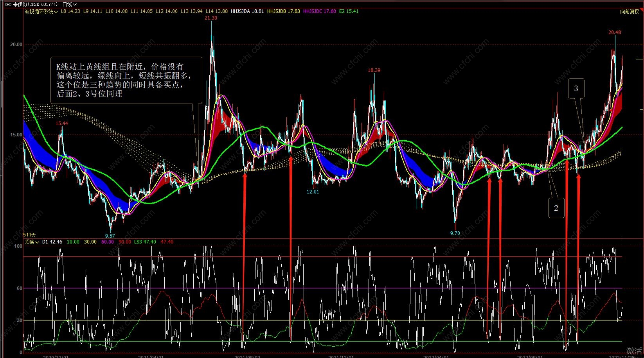Screen dimensions: 644x358
Task: Click the 向前复权 adjustment button
Action: (x=630, y=11)
